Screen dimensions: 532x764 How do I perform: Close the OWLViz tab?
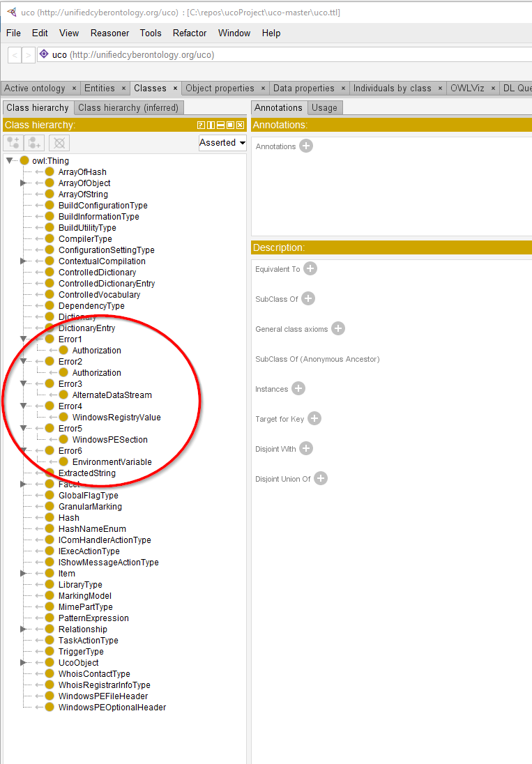[x=493, y=89]
